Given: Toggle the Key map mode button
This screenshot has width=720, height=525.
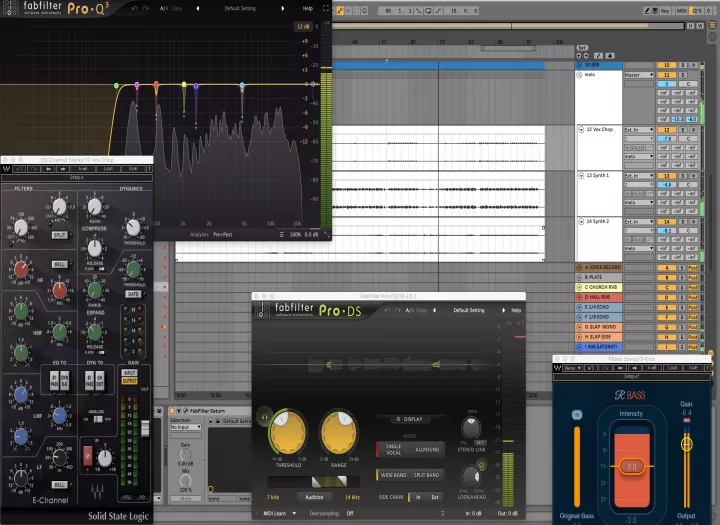Looking at the screenshot, I should coord(664,11).
